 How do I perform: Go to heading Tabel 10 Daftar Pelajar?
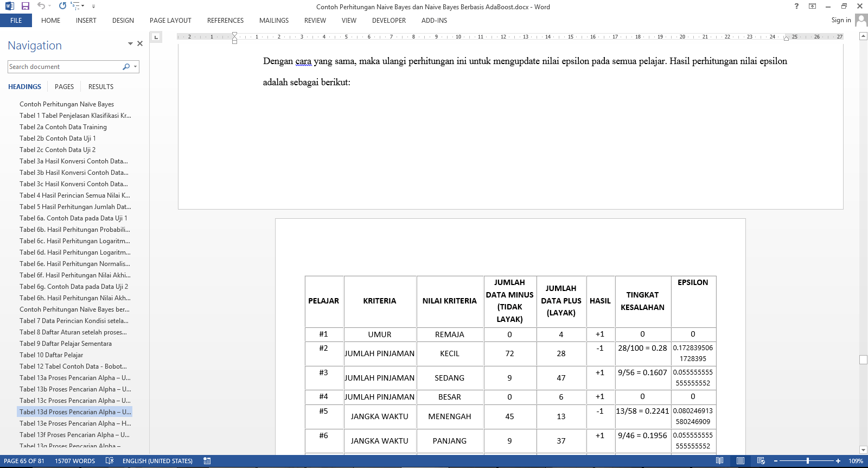click(51, 355)
